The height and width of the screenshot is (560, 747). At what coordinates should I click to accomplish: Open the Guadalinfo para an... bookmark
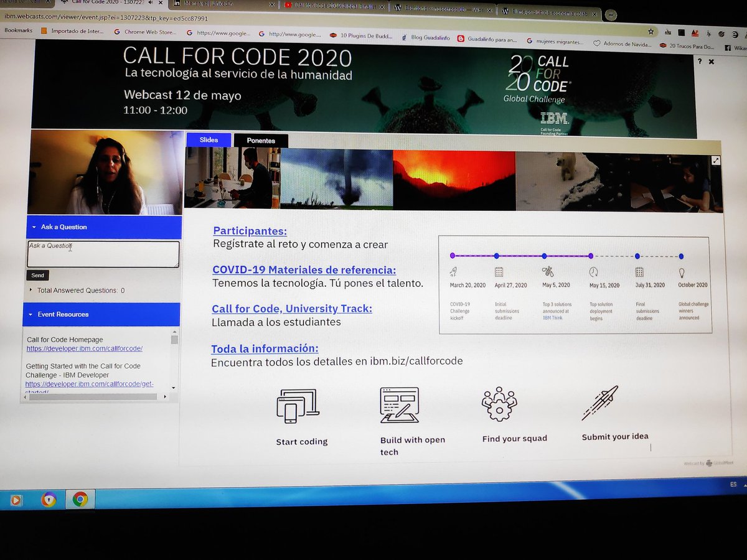[487, 39]
